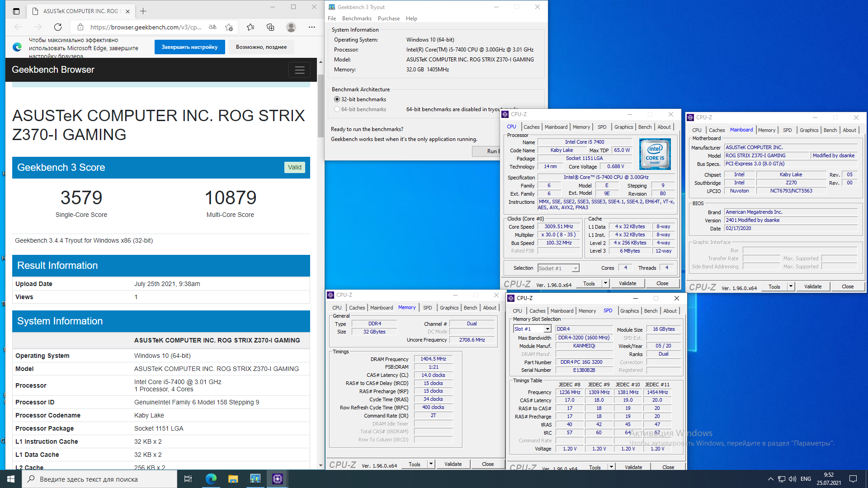This screenshot has width=868, height=488.
Task: Click Validate in Memory CPU-Z window
Action: point(453,464)
